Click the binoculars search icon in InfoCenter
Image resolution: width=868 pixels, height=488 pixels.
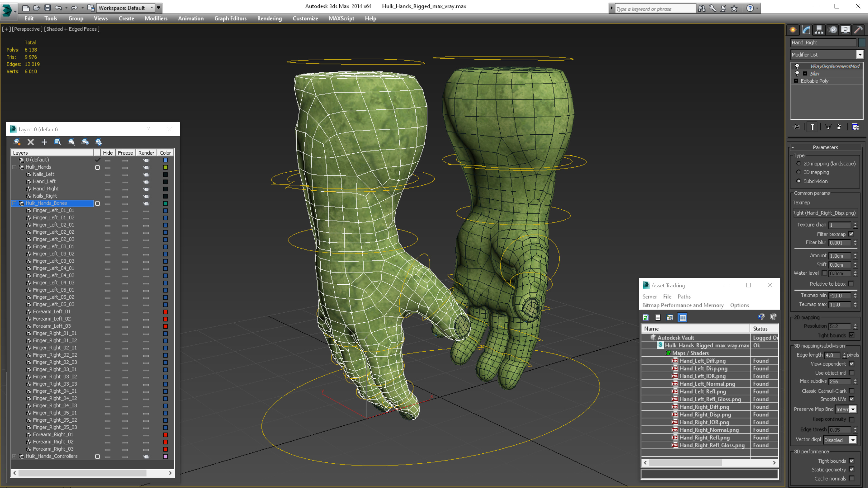point(702,8)
